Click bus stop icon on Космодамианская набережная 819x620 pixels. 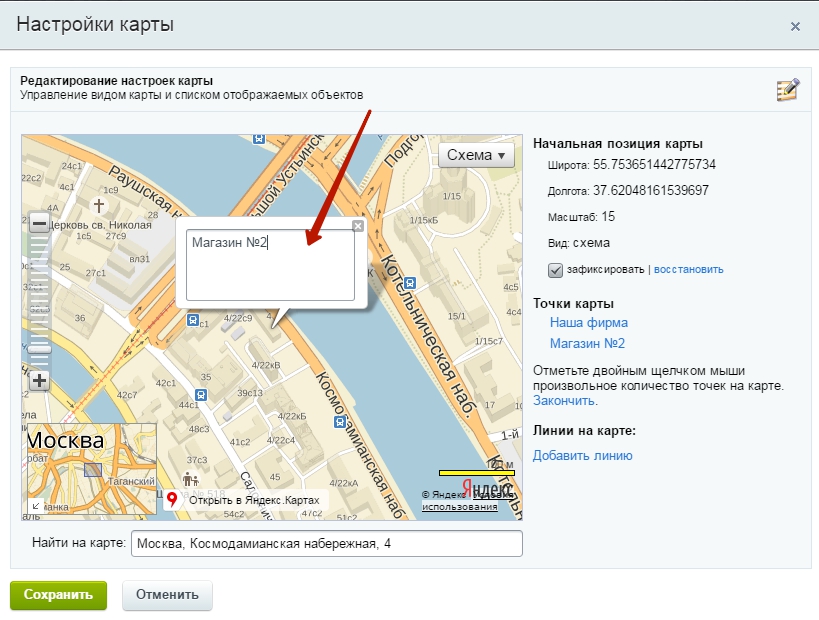coord(341,422)
